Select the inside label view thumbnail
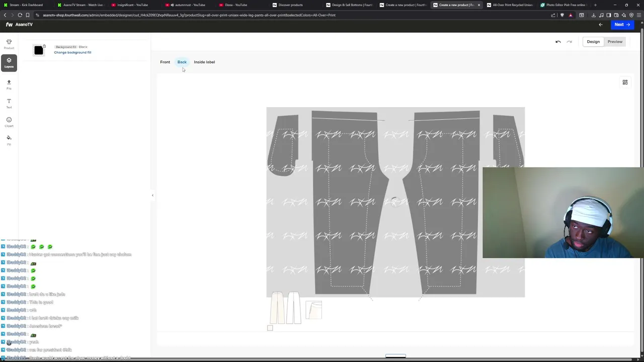The image size is (644, 362). [x=313, y=310]
